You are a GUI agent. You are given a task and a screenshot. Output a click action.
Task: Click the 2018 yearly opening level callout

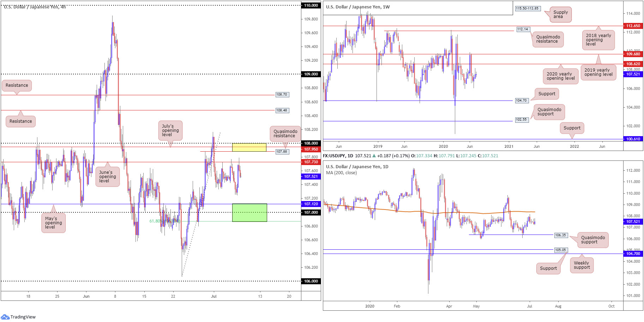click(598, 40)
